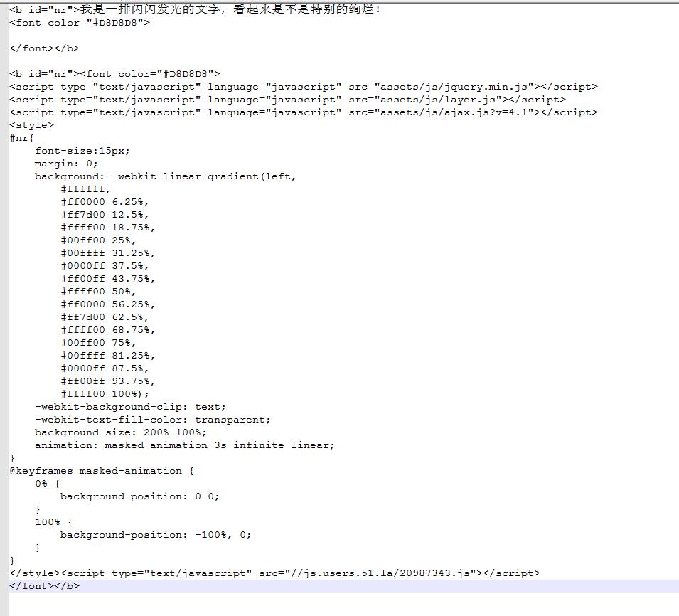Click the #00ffff 31.25% color stop
This screenshot has height=616, width=679.
[107, 253]
